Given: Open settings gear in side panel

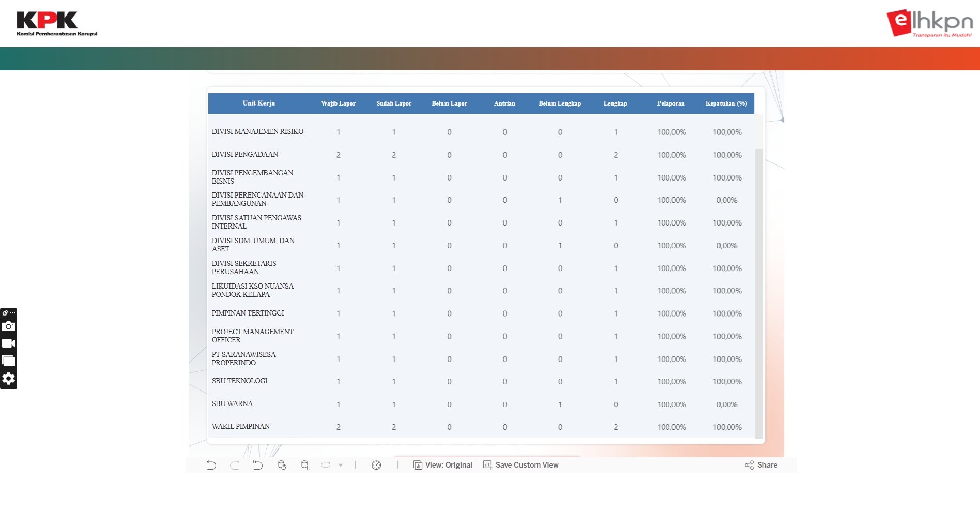Looking at the screenshot, I should pos(8,379).
